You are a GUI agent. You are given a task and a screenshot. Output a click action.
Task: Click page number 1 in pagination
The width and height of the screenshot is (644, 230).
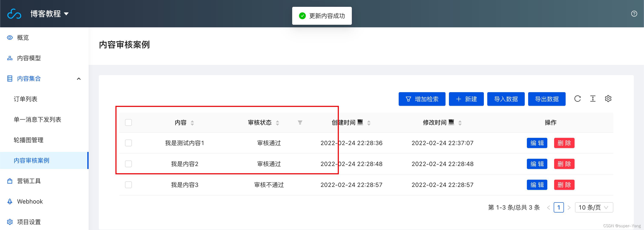click(559, 207)
